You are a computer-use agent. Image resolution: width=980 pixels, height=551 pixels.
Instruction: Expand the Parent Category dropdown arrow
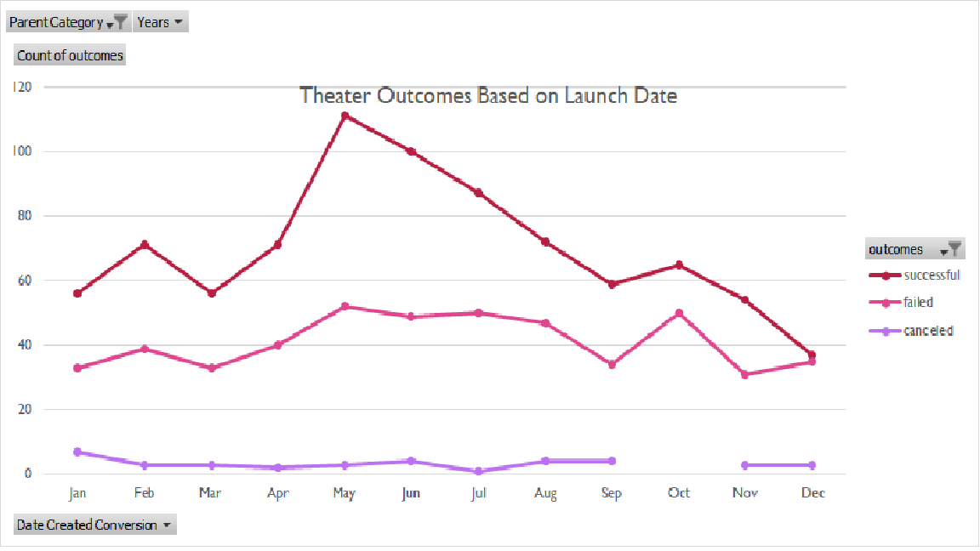pos(110,23)
